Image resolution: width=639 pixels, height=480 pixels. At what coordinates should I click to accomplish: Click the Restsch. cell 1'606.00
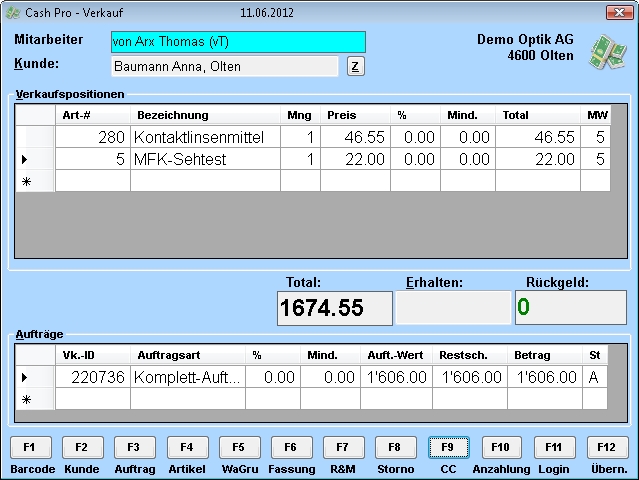470,377
